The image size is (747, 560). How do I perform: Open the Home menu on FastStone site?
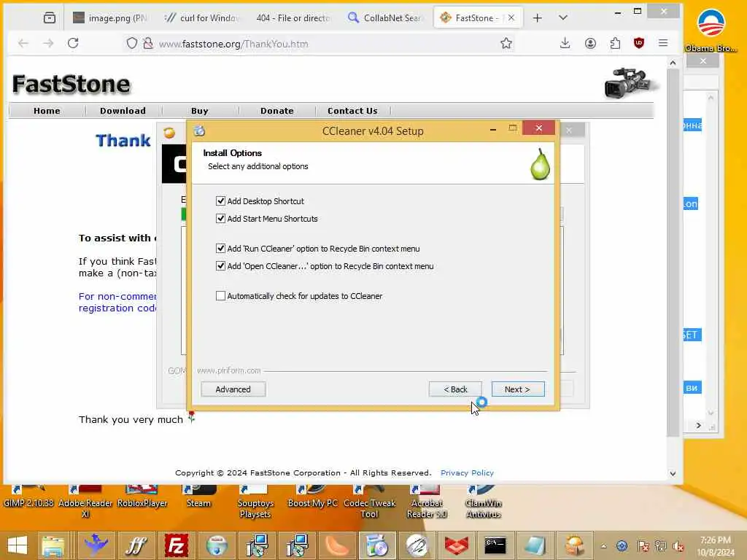tap(47, 111)
